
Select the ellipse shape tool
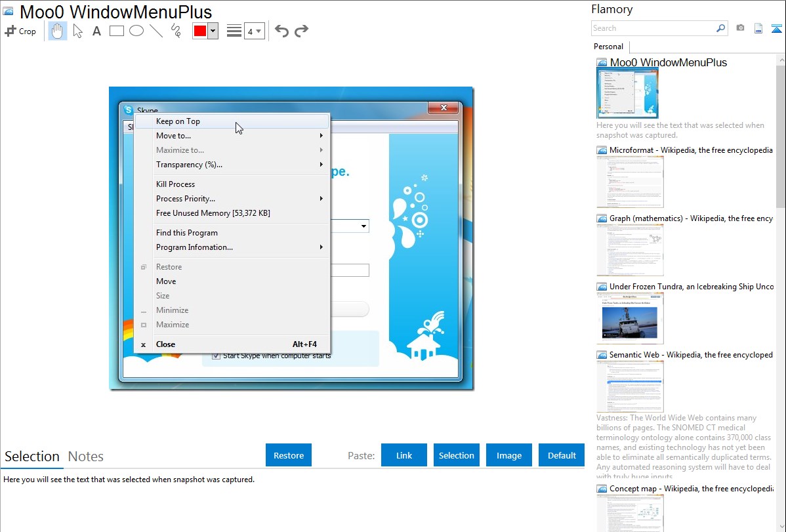click(136, 31)
